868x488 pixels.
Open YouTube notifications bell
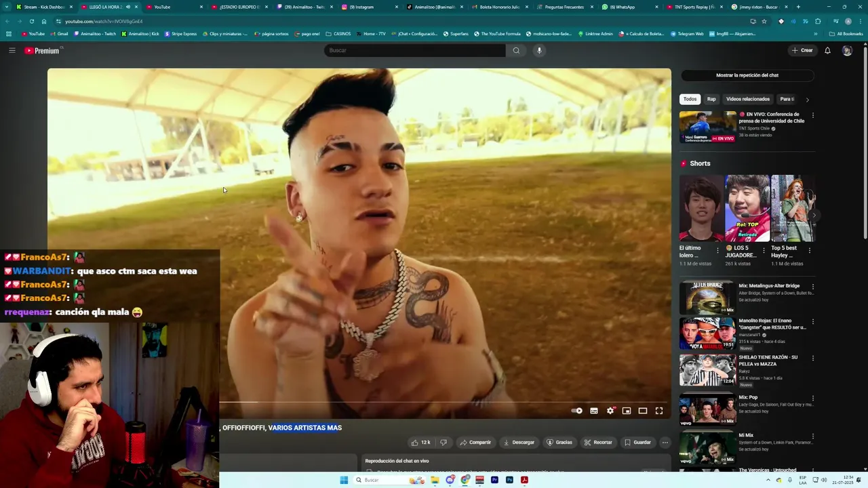pyautogui.click(x=827, y=50)
